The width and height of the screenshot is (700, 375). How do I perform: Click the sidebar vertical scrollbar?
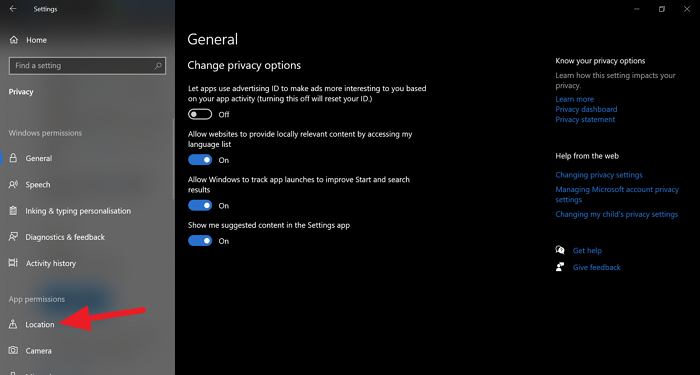pyautogui.click(x=173, y=159)
